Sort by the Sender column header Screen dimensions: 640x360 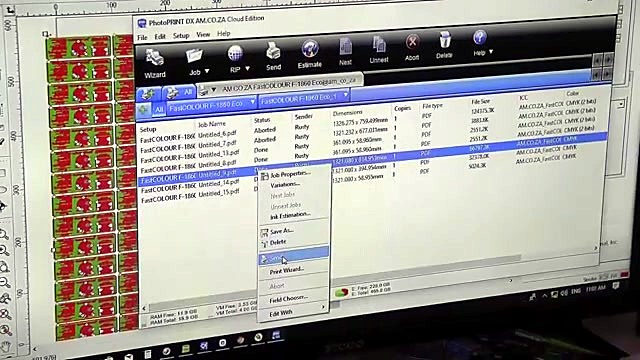[304, 116]
